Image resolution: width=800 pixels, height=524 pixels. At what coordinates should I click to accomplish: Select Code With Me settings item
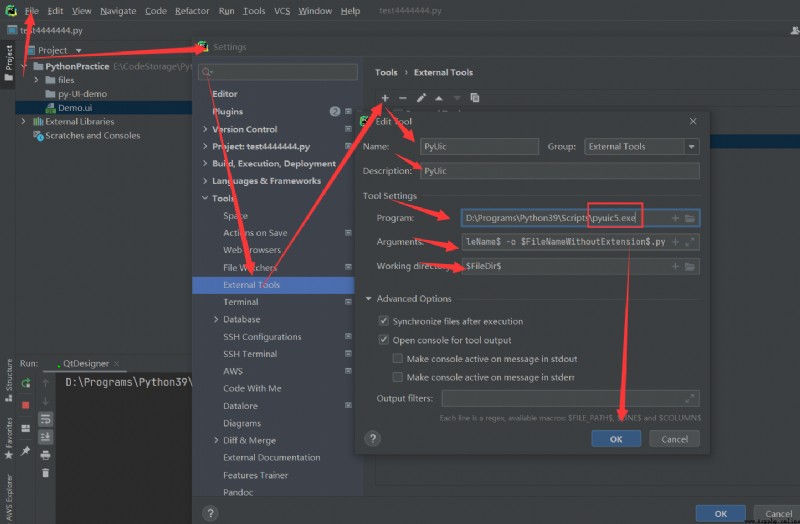click(252, 388)
